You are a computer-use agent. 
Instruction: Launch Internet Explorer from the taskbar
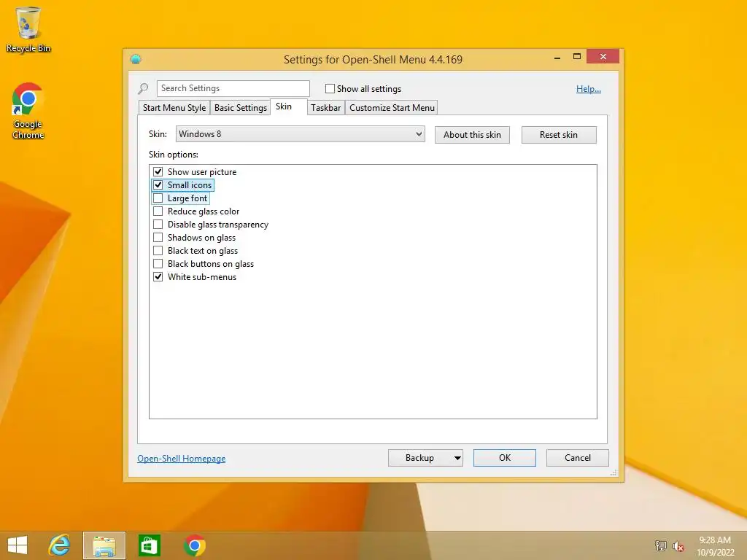tap(60, 545)
